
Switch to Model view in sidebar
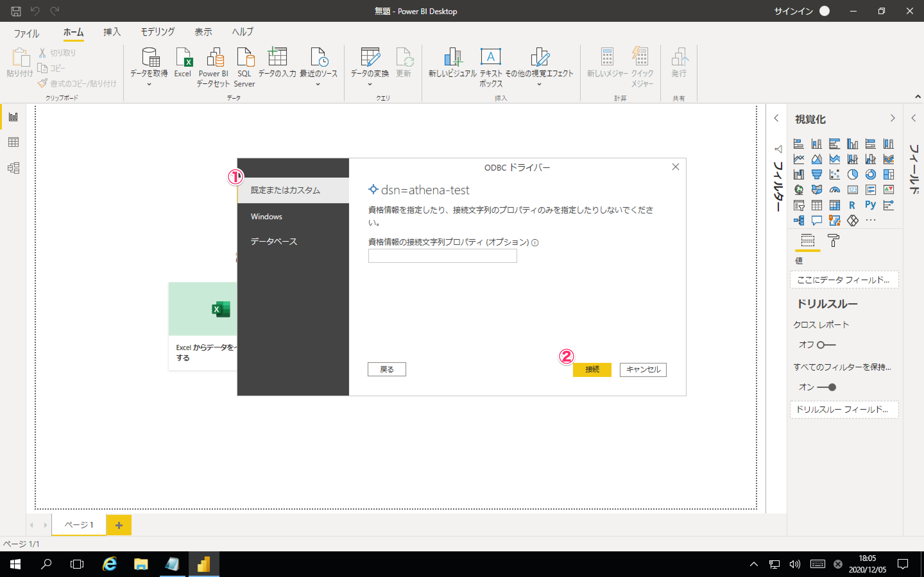click(x=13, y=168)
